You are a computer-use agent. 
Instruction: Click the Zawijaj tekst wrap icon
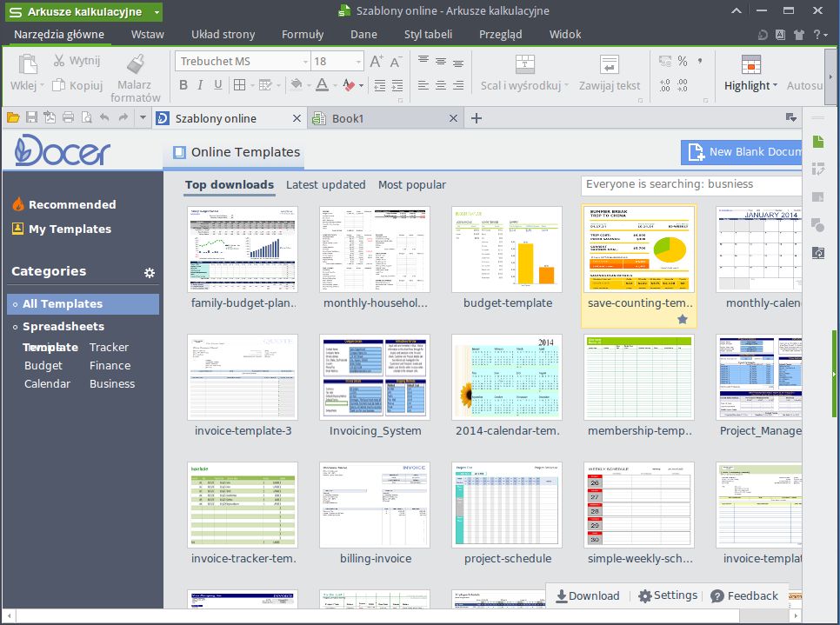[609, 64]
